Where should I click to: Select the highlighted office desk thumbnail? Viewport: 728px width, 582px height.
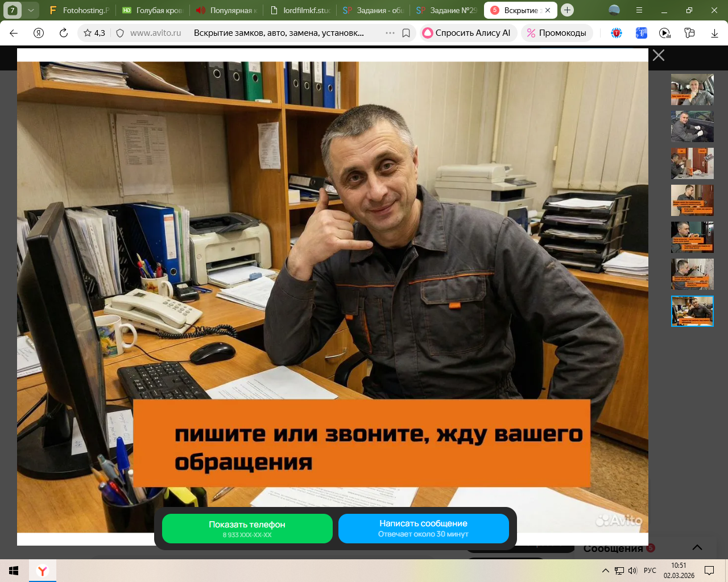pyautogui.click(x=692, y=311)
